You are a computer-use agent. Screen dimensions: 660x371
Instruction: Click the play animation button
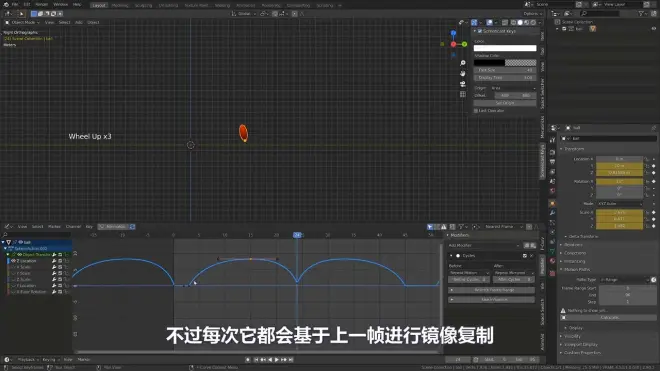click(x=277, y=360)
